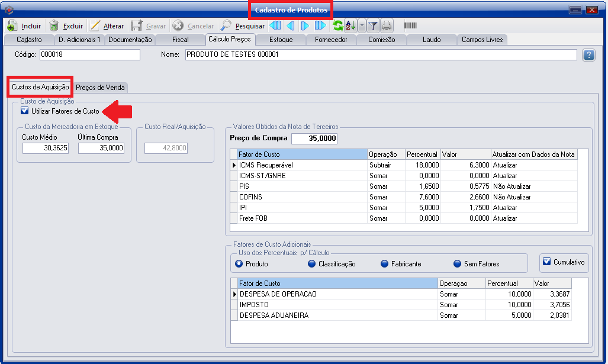Screen dimensions: 608x364
Task: Open the Preços de Venda subtab
Action: point(100,88)
